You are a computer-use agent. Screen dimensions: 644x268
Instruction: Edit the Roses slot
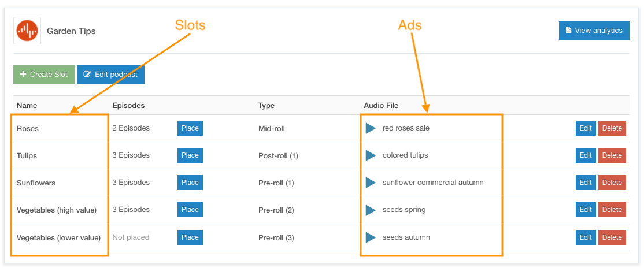pyautogui.click(x=585, y=128)
